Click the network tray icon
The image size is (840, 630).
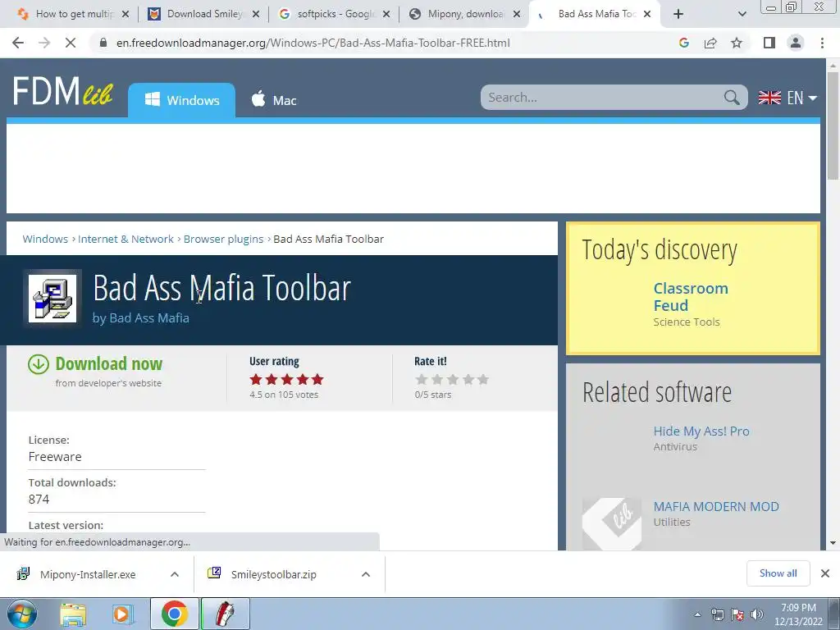[717, 614]
